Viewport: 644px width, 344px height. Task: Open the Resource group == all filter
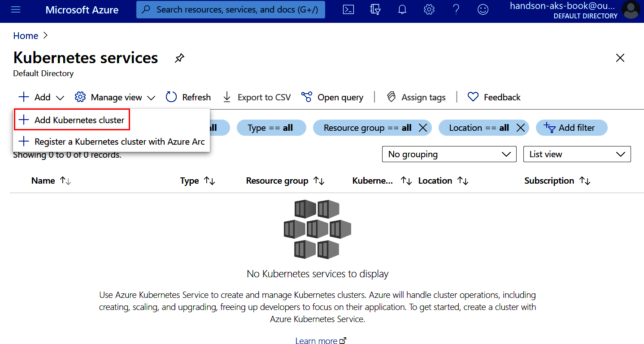point(366,128)
